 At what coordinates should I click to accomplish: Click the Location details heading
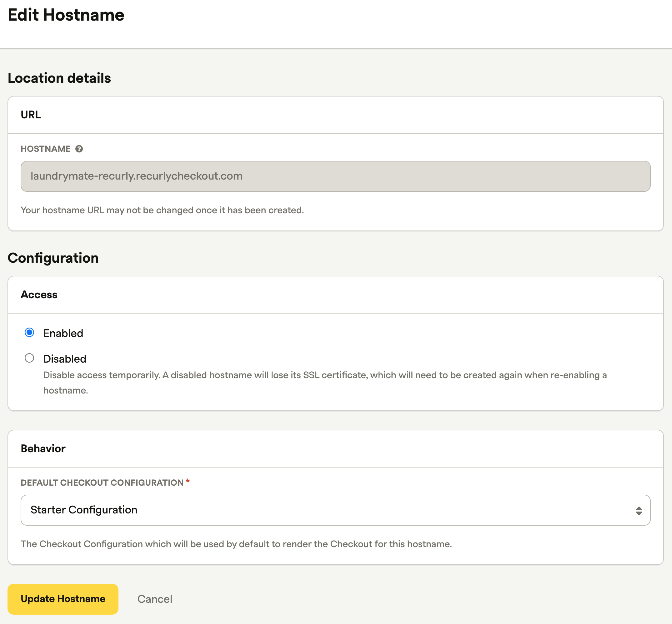point(59,78)
